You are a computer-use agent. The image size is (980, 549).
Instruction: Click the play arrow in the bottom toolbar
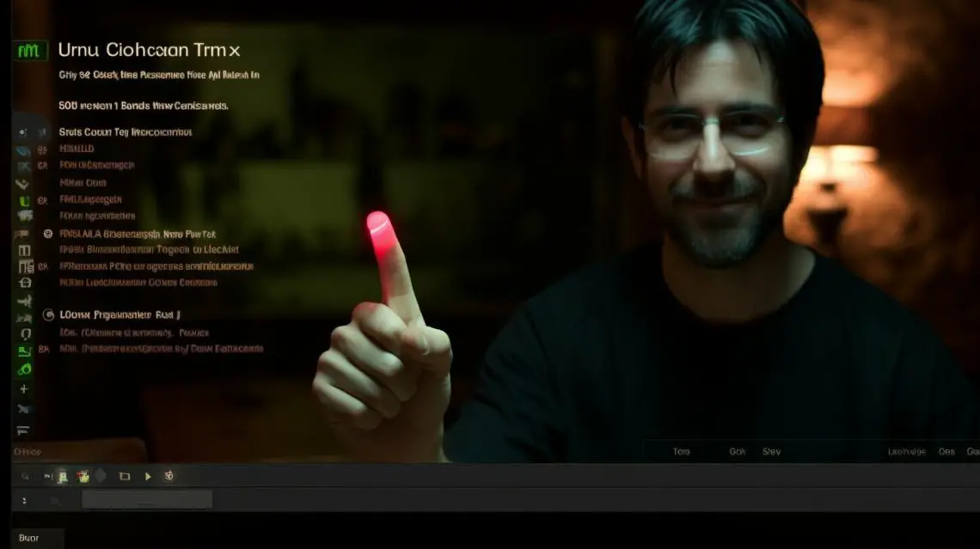148,476
